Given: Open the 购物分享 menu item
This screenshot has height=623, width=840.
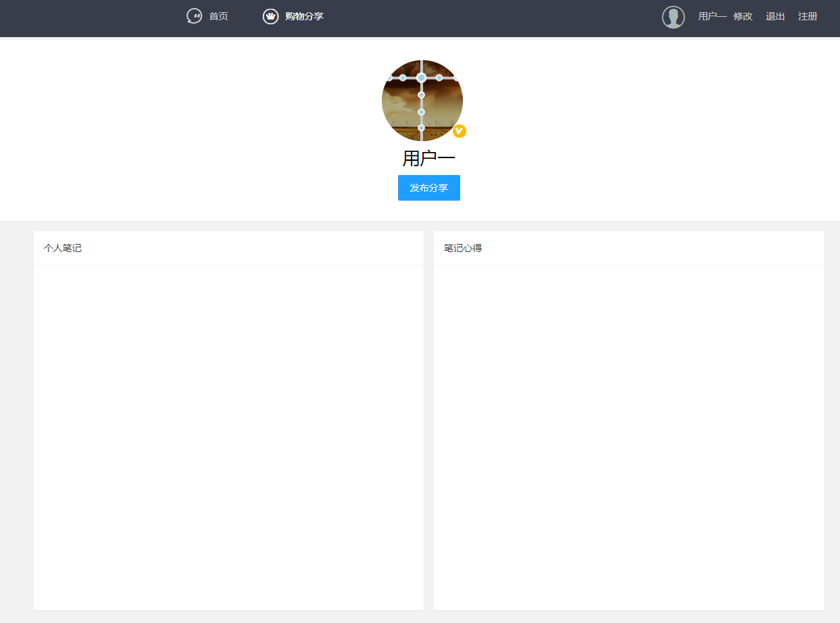Looking at the screenshot, I should tap(304, 16).
